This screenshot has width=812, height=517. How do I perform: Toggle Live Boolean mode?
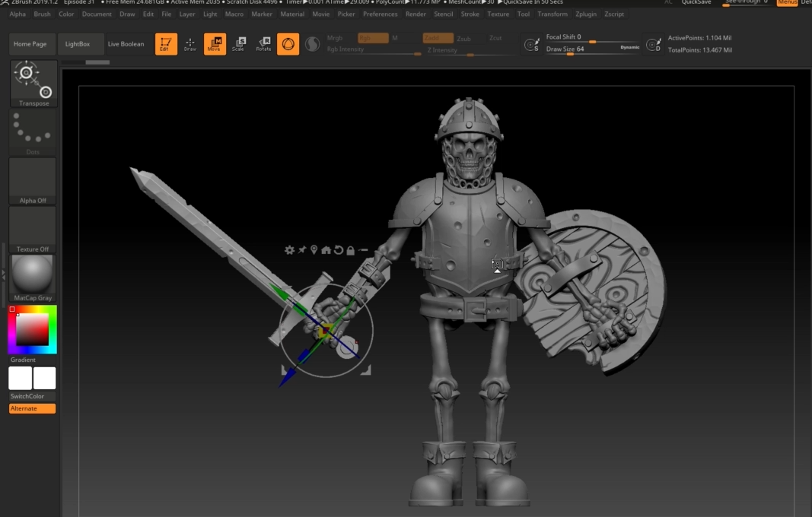pyautogui.click(x=126, y=43)
